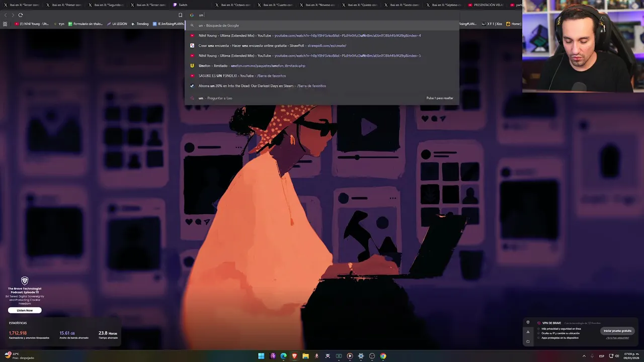Open the "LA LEGION" bookmark
Viewport: 644px width, 362px height.
(x=117, y=24)
